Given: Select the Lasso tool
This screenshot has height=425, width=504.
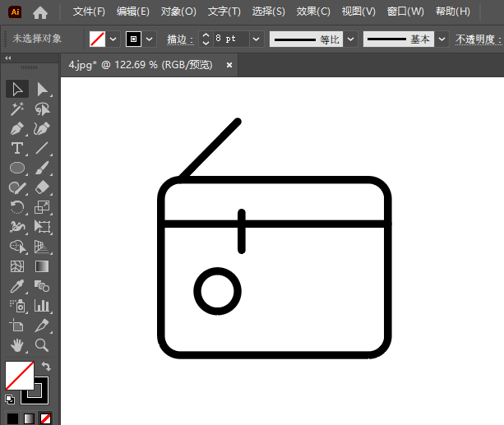Looking at the screenshot, I should [42, 109].
